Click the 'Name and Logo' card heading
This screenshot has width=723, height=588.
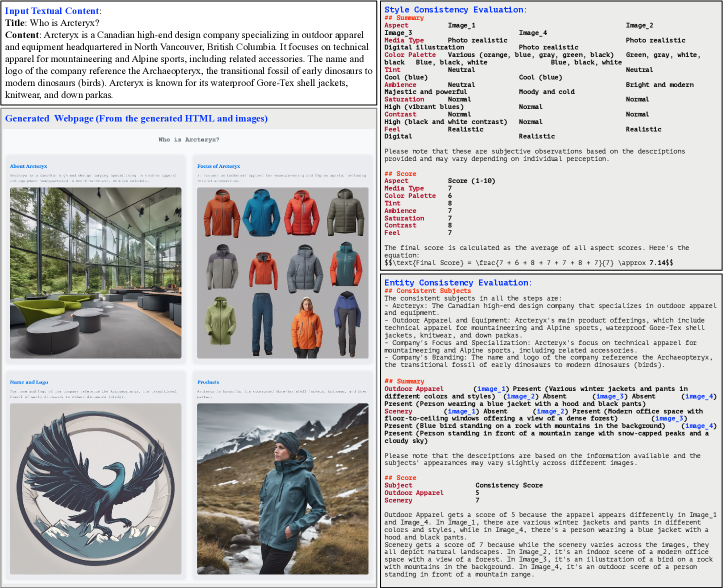[29, 382]
